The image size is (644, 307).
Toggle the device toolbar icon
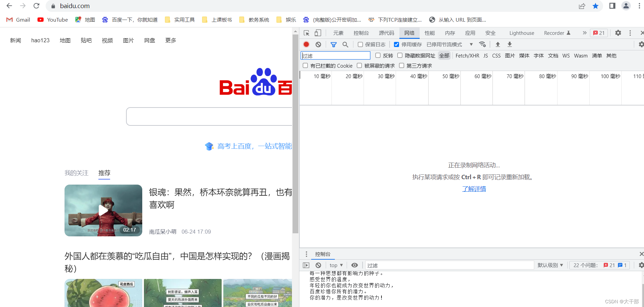pos(318,33)
